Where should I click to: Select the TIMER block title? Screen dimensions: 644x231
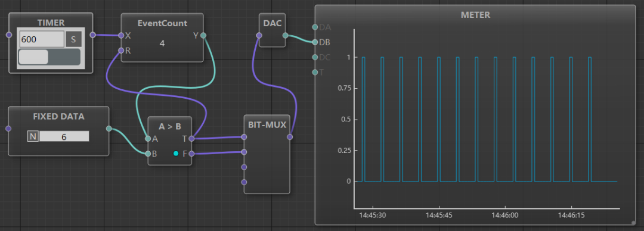pos(51,23)
